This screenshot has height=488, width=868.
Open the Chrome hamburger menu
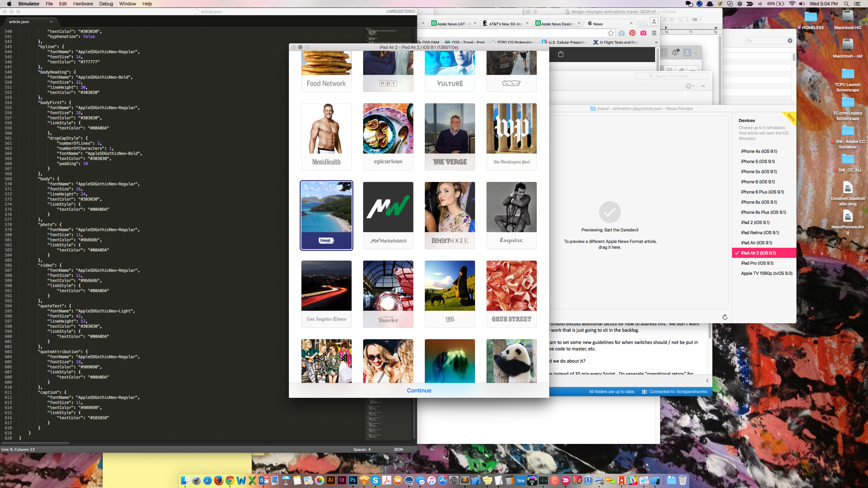click(654, 33)
